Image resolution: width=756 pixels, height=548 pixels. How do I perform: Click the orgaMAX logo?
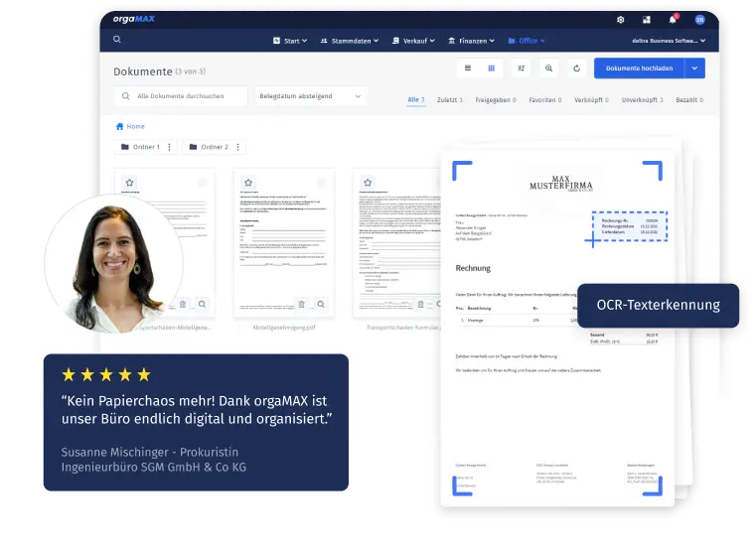pos(133,19)
